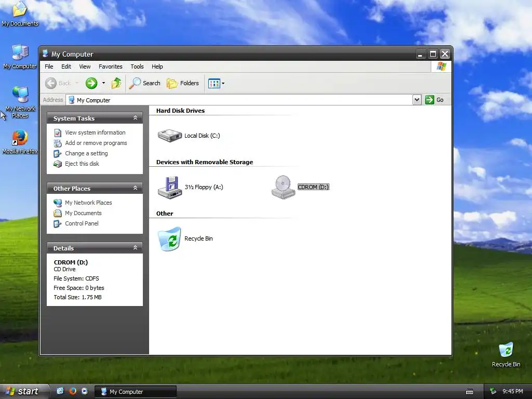Click the taskbar clock 9:45 PM
Image resolution: width=532 pixels, height=399 pixels.
point(513,392)
